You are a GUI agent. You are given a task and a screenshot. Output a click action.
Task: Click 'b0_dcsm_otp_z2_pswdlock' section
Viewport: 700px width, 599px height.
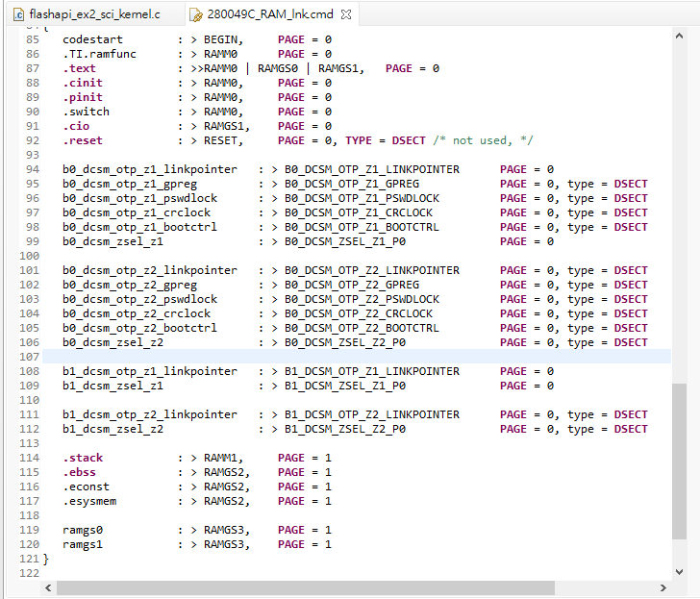coord(139,299)
